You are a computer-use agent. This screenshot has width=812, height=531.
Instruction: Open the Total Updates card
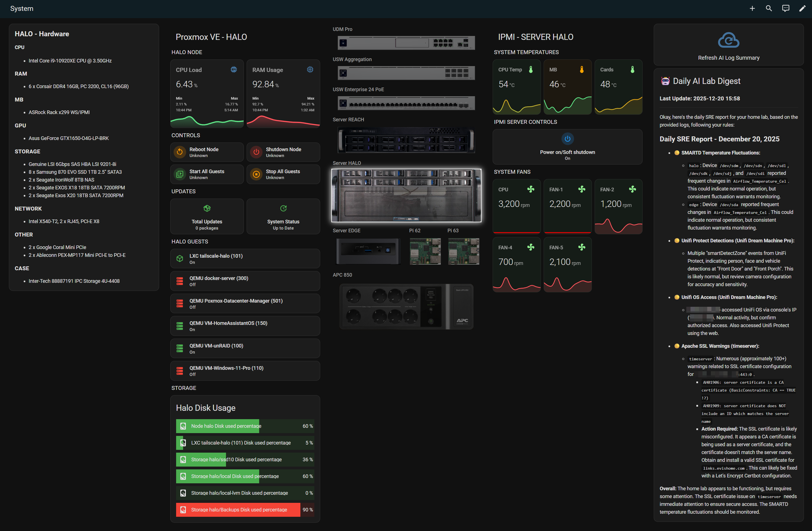point(207,216)
